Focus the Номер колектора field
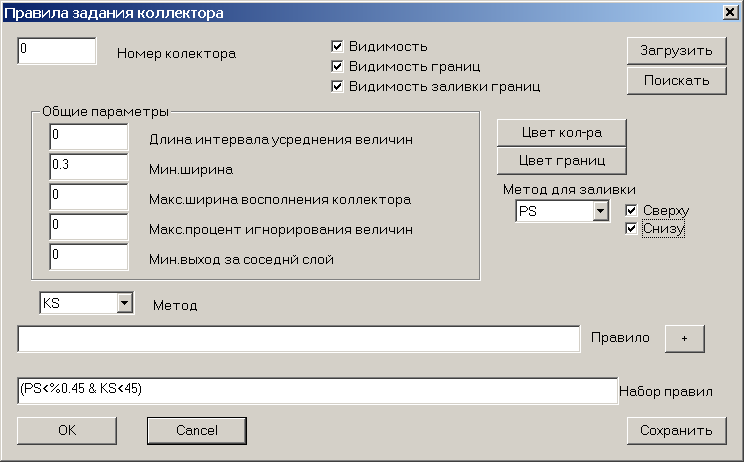 [57, 51]
